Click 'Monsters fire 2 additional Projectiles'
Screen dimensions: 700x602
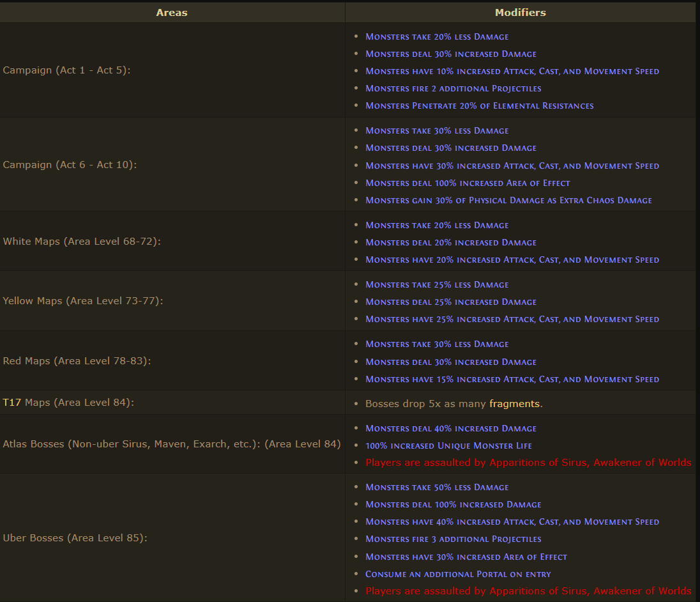[x=453, y=88]
